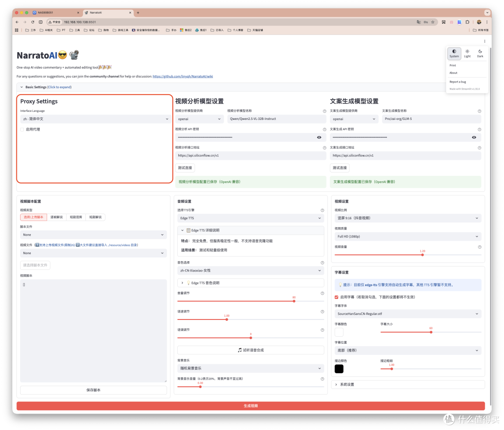Viewport: 504px width, 430px height.
Task: Choose About from the page menu
Action: [x=453, y=73]
